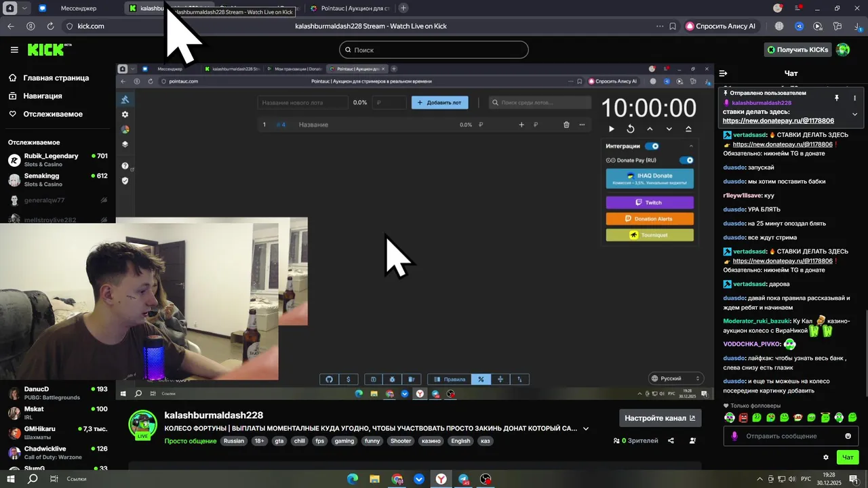Switch to the Мессенджер browser tab
The image size is (868, 488).
[79, 8]
